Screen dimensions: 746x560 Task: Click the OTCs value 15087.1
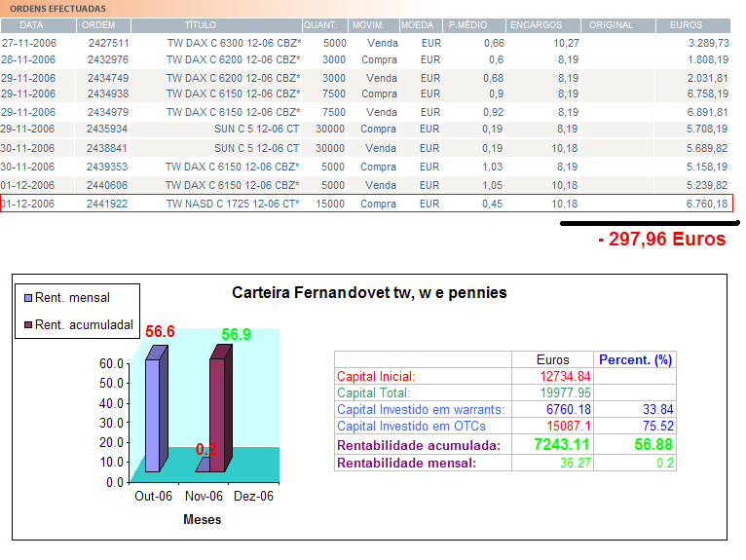(569, 426)
